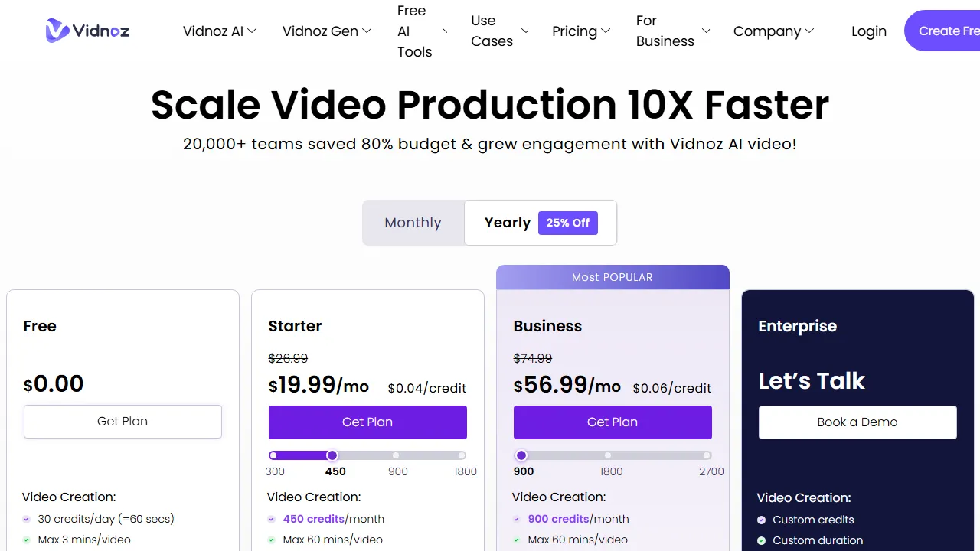Expand the Free AI Tools chevron
Viewport: 980px width, 551px height.
pos(444,31)
